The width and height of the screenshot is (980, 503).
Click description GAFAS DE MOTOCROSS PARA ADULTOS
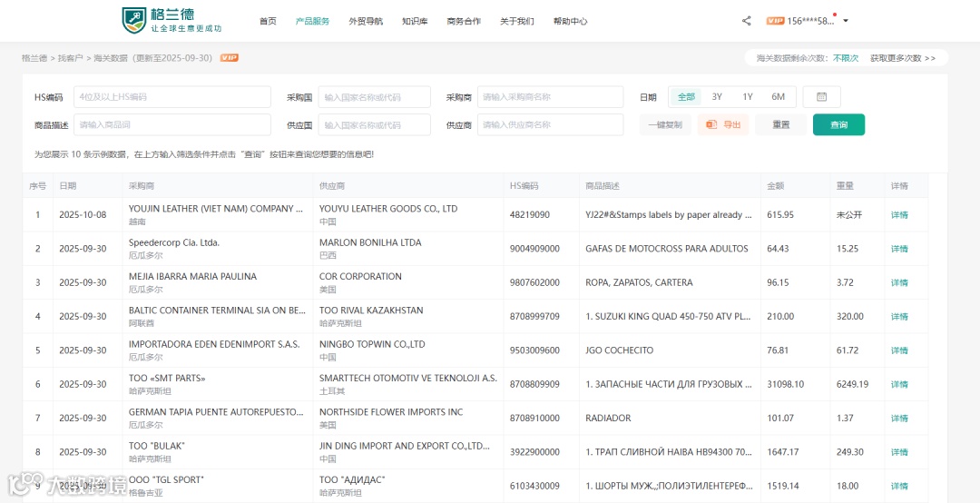(x=667, y=249)
